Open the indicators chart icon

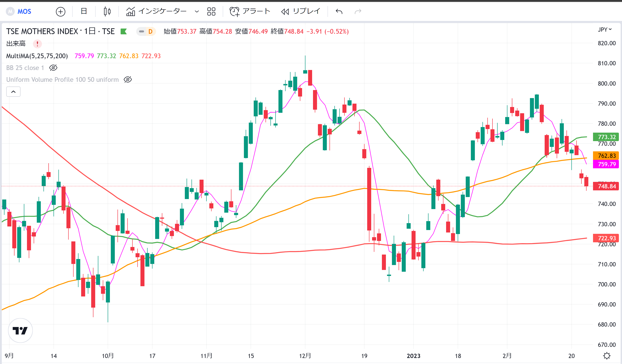(131, 12)
